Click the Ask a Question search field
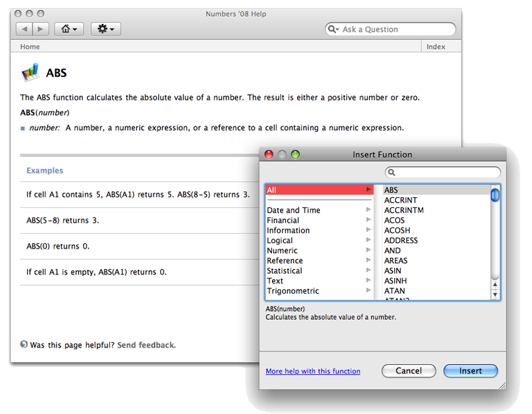Screen dimensions: 532x414 (390, 29)
